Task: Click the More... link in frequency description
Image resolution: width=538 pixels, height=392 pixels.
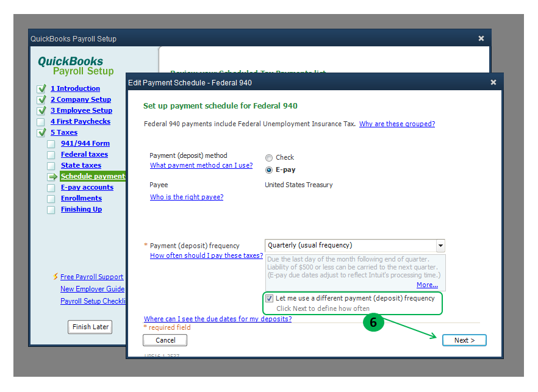Action: (x=427, y=285)
